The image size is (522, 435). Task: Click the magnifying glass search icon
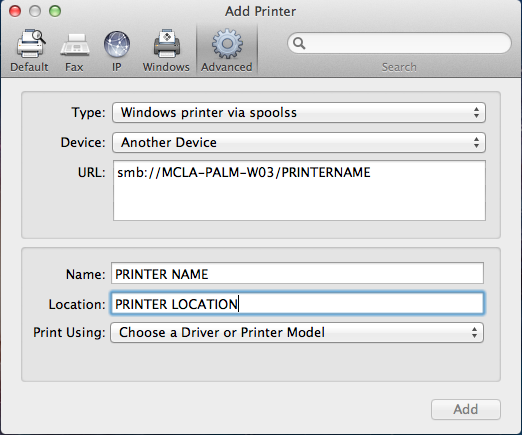(x=299, y=43)
